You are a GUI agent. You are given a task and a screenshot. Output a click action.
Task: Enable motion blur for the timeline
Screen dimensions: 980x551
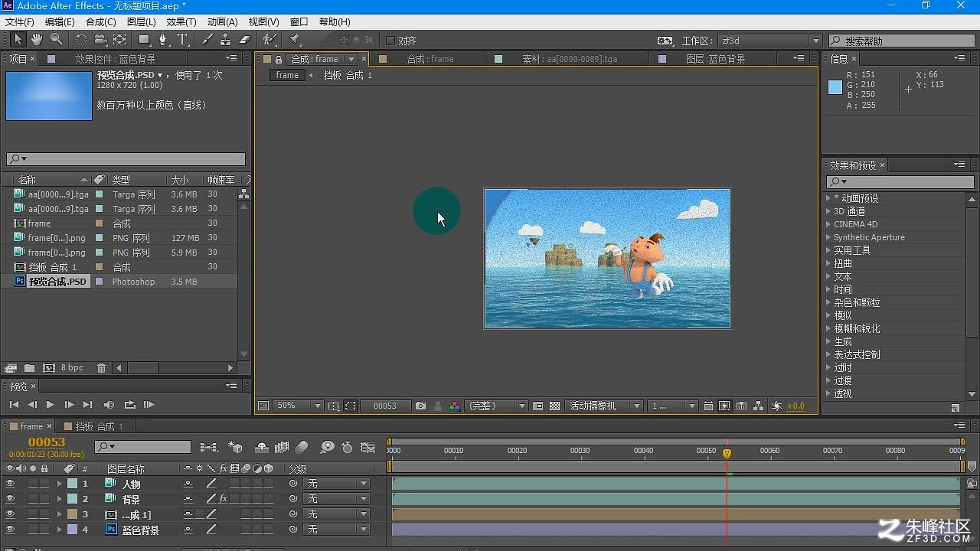302,447
